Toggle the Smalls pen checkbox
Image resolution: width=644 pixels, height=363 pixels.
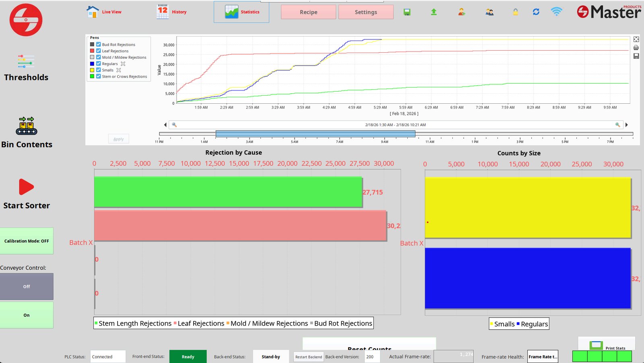point(98,70)
